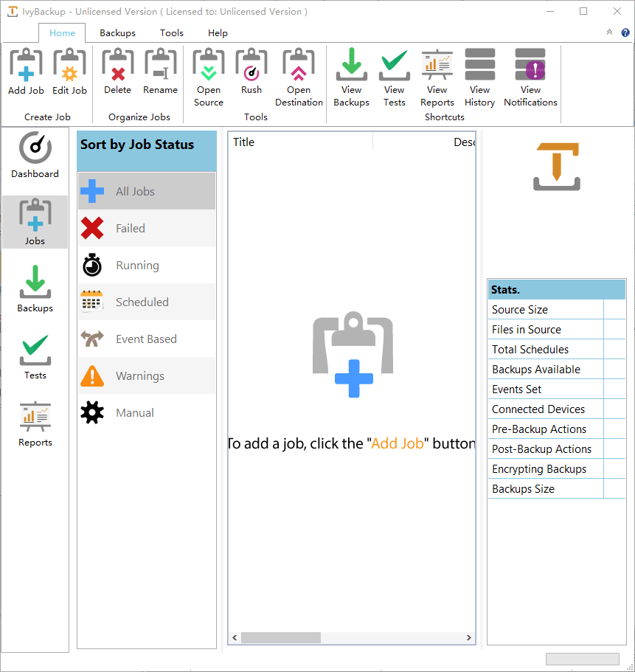This screenshot has width=635, height=672.
Task: Click the large add-job clipboard icon
Action: (x=353, y=354)
